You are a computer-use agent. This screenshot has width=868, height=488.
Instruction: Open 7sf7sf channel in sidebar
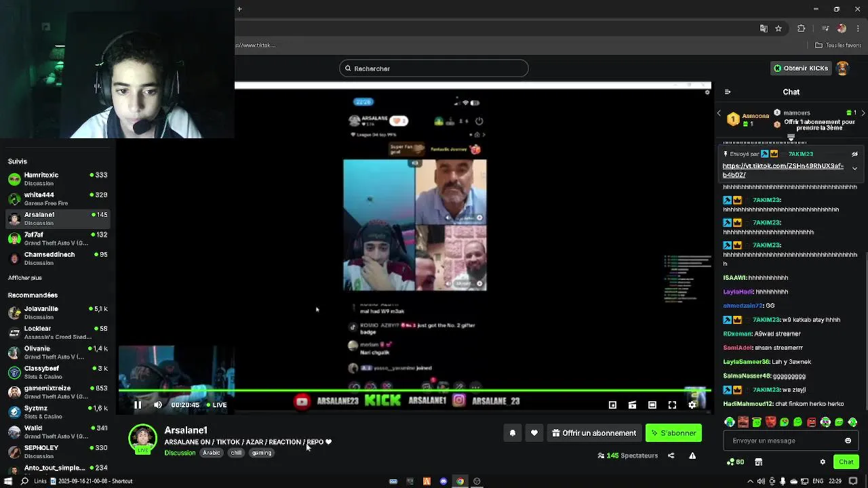[58, 239]
